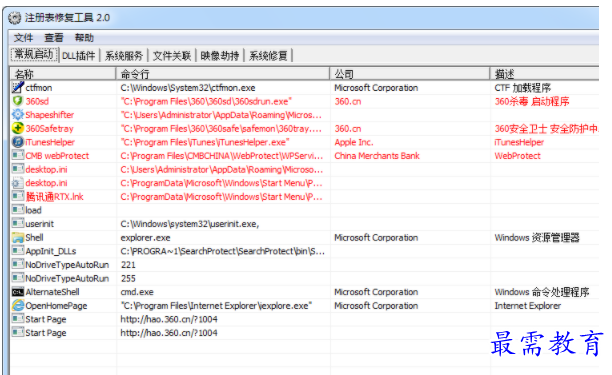Click the load entry icon

tap(18, 210)
